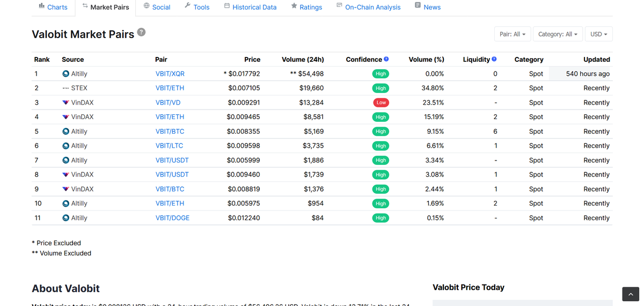
Task: Open VinDAX VBIT/USDT pair at rank 8
Action: pos(172,174)
